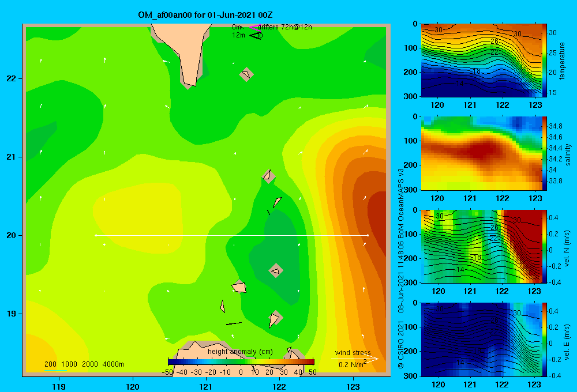The height and width of the screenshot is (392, 577).
Task: Click the vertical '© CSIRO 2021' copyright text
Action: click(x=401, y=345)
